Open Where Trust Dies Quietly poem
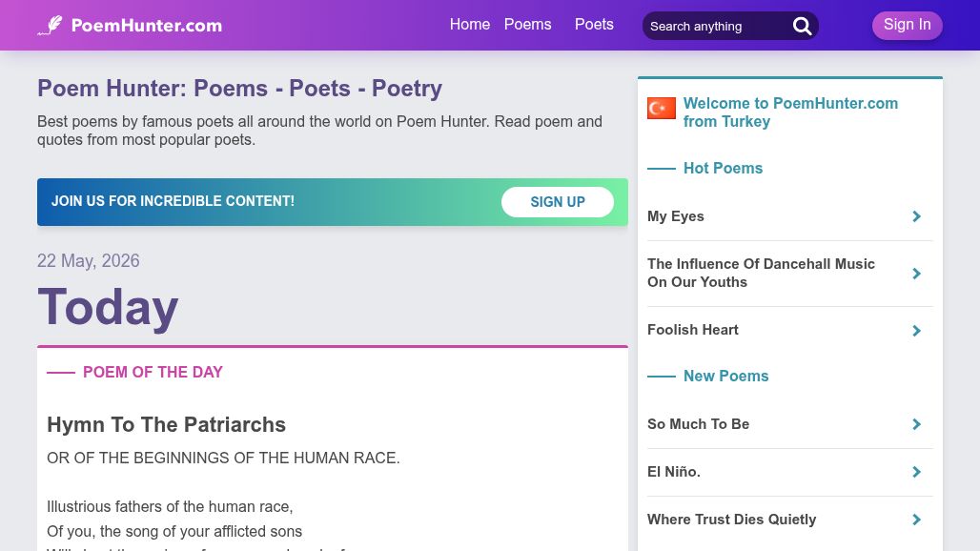The image size is (980, 551). (732, 520)
